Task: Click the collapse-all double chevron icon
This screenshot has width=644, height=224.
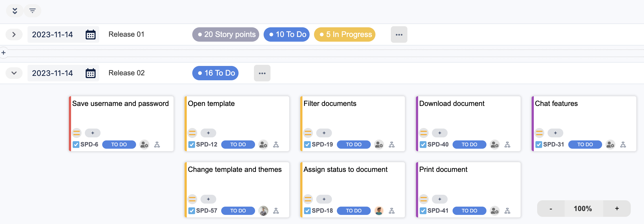Action: (x=15, y=11)
